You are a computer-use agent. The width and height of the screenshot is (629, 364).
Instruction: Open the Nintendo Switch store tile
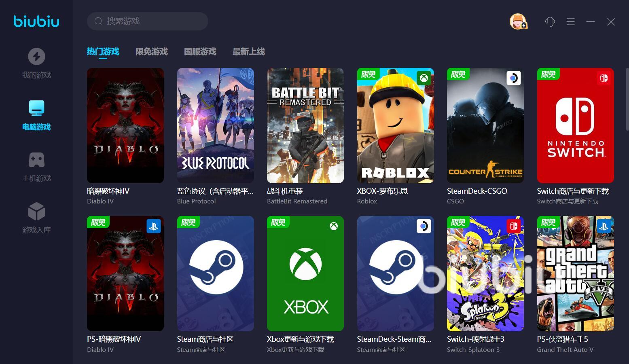coord(575,125)
